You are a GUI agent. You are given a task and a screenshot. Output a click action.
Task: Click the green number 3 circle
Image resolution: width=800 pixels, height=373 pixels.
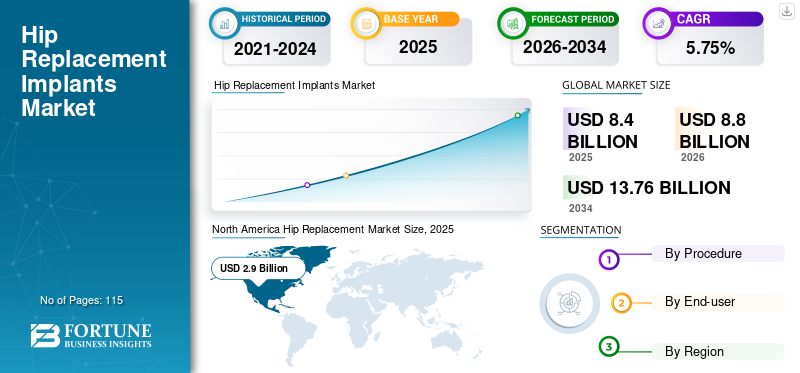click(x=608, y=347)
